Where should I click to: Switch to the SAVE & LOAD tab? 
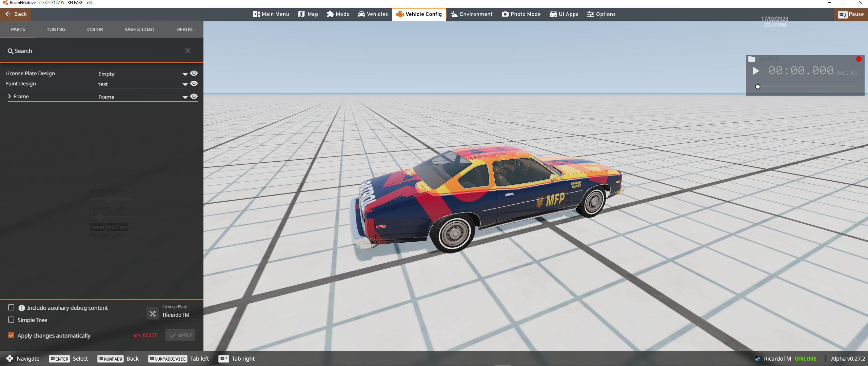point(139,29)
